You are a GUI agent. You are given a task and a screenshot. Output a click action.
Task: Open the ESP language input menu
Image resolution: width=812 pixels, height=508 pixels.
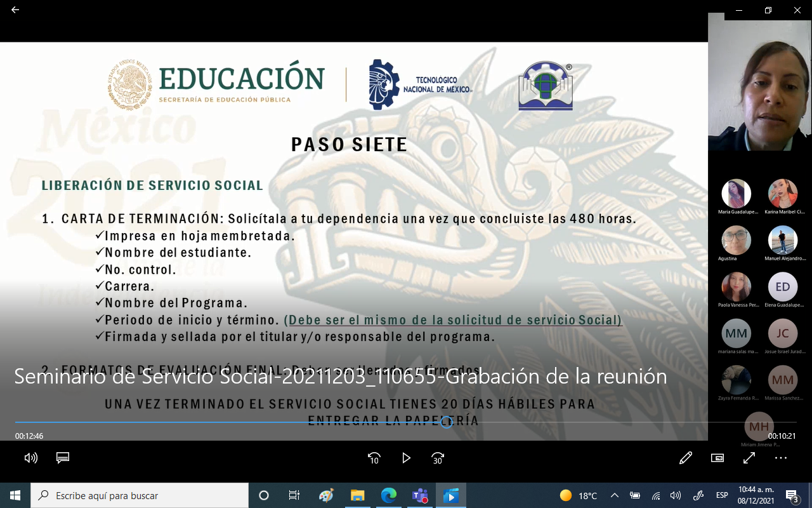point(722,495)
